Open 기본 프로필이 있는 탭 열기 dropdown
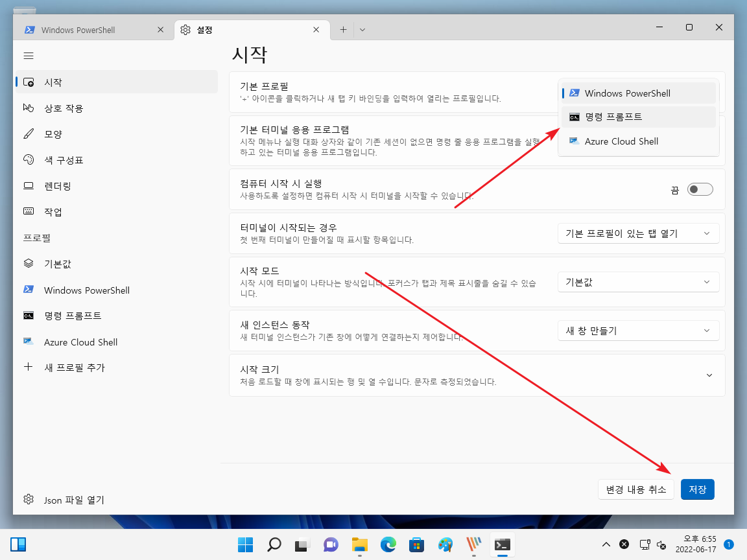 pyautogui.click(x=638, y=233)
